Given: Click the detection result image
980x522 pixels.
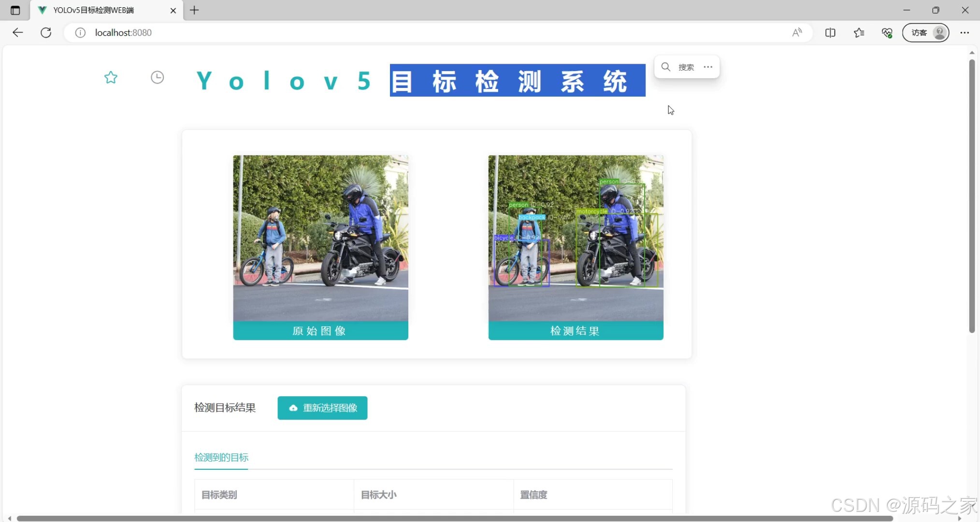Looking at the screenshot, I should point(576,238).
